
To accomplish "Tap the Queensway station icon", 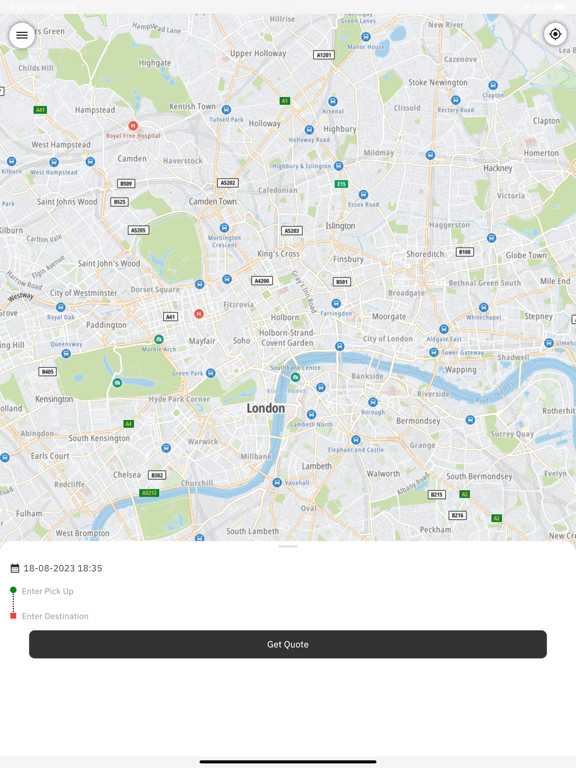I will click(x=66, y=354).
